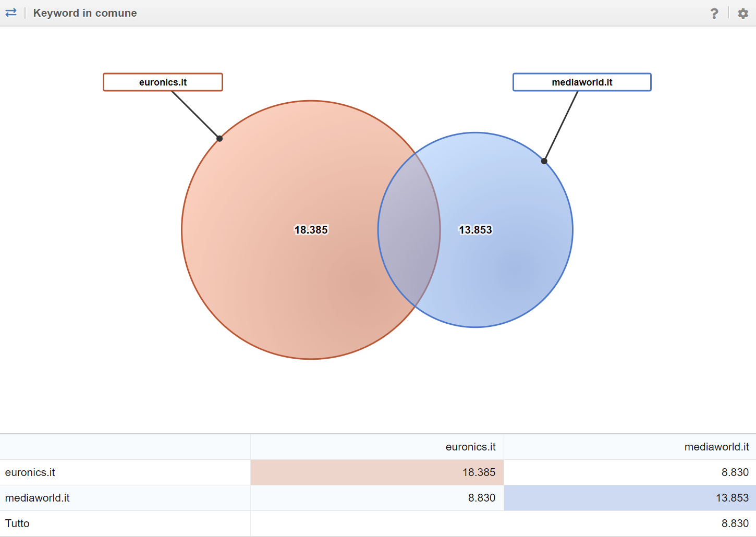Select the mediaworld.it column header
The height and width of the screenshot is (537, 756).
[716, 447]
